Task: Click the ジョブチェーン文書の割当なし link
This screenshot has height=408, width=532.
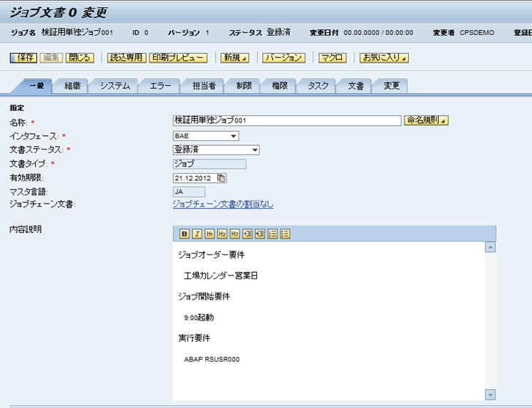Action: [x=223, y=204]
